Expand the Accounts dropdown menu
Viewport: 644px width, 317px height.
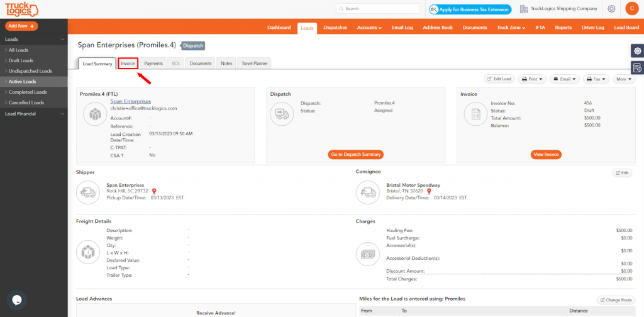(369, 28)
